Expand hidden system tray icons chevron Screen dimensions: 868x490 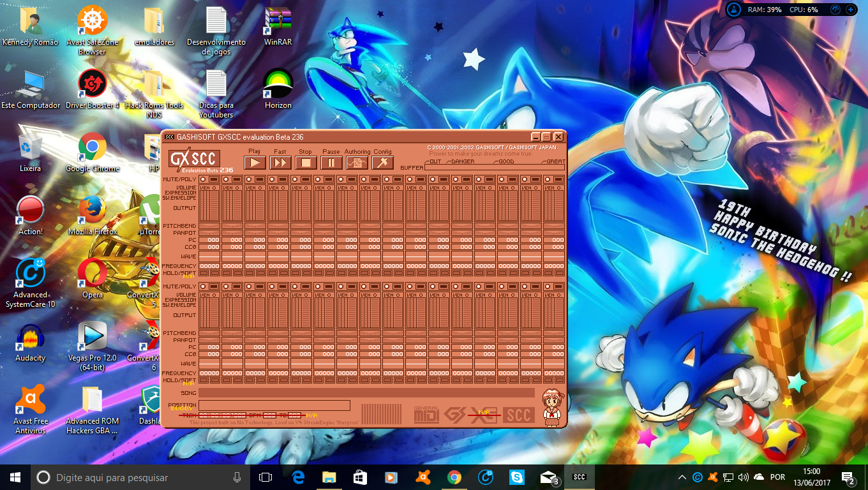pyautogui.click(x=682, y=477)
